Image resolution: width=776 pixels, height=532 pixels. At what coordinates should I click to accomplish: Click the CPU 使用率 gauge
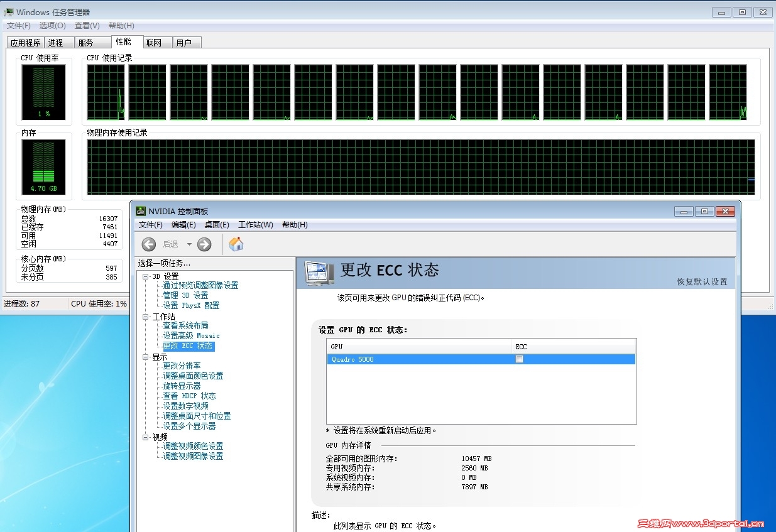click(43, 92)
